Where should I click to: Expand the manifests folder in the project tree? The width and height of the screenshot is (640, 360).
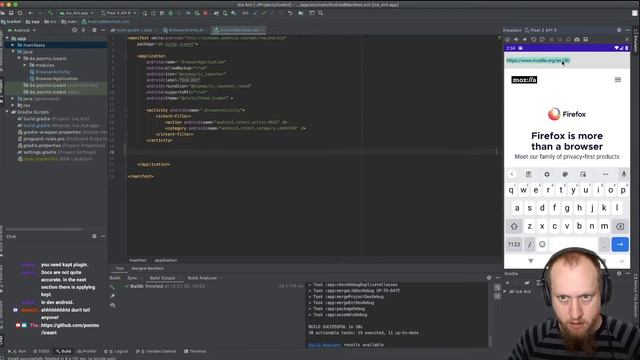(13, 45)
